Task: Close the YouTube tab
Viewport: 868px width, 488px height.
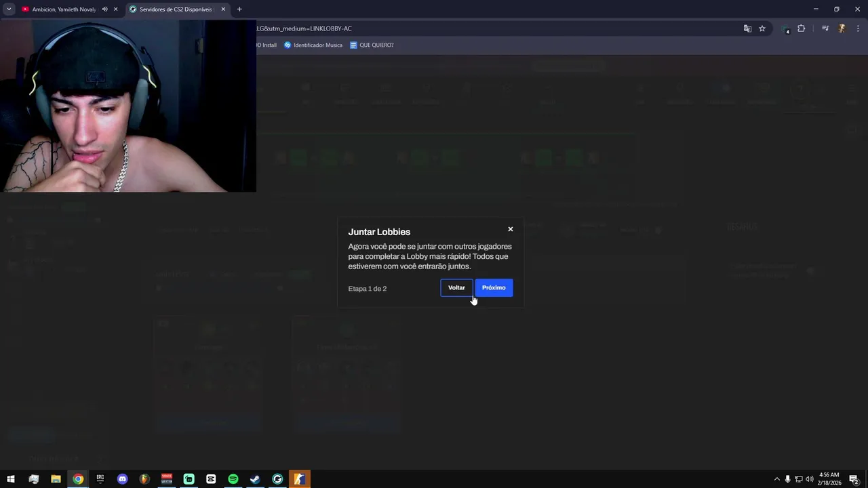Action: point(116,9)
